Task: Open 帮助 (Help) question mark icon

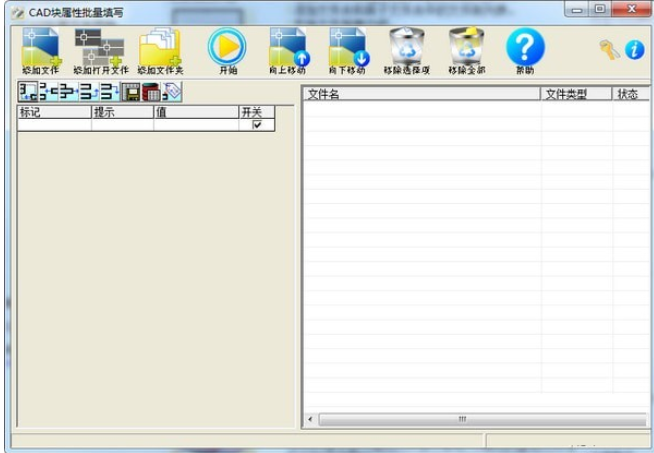Action: coord(525,48)
